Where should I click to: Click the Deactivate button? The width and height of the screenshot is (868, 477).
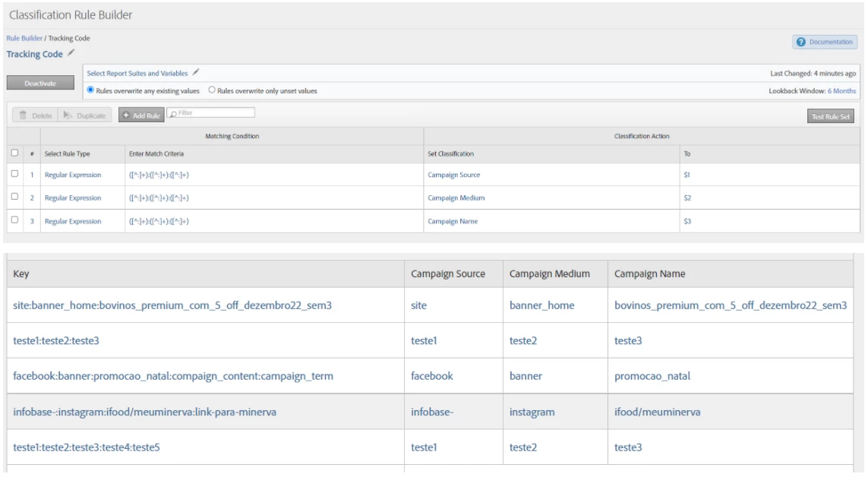pyautogui.click(x=40, y=83)
